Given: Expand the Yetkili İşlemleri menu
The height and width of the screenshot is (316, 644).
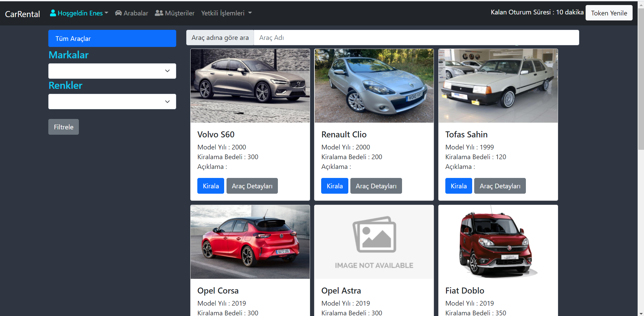Looking at the screenshot, I should pos(227,13).
